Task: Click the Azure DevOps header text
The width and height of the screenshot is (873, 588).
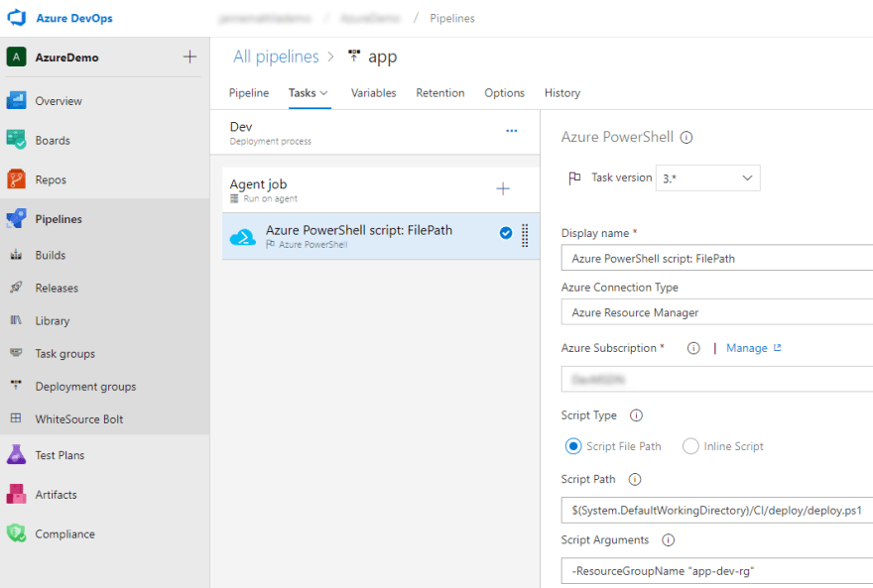Action: click(x=74, y=19)
